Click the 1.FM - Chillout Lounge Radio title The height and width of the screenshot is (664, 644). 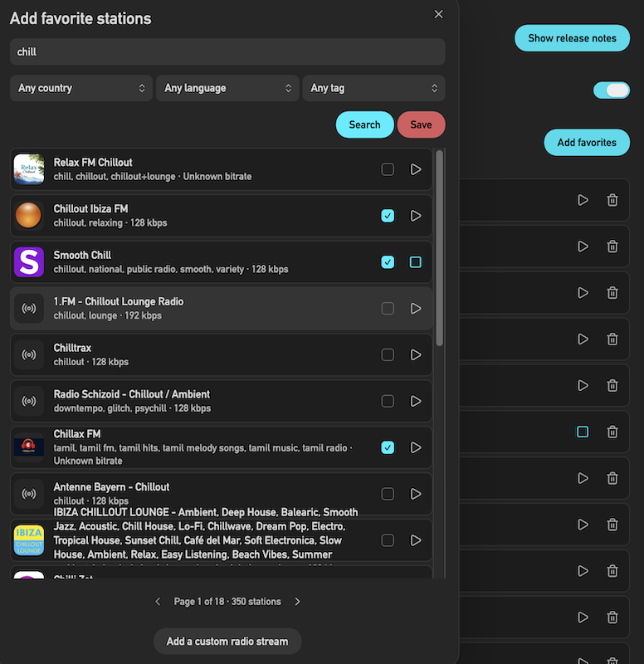(x=119, y=301)
